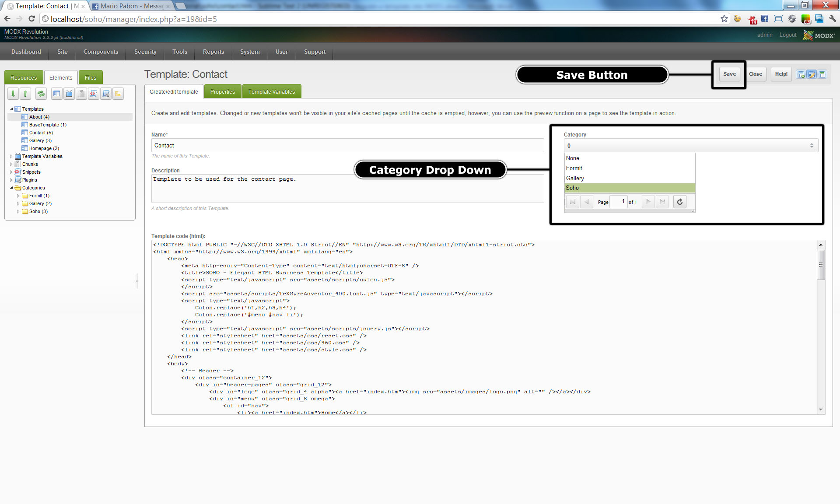Click the Facebook extension icon

[764, 19]
